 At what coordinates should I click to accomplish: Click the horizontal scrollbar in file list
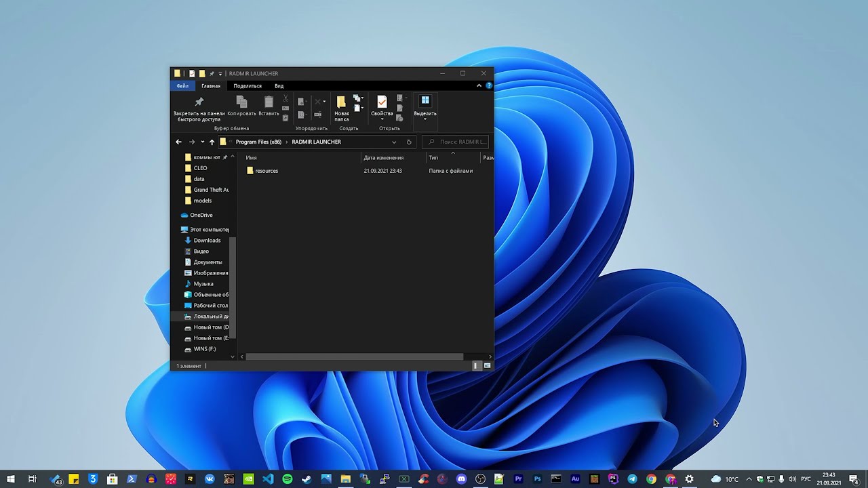355,357
